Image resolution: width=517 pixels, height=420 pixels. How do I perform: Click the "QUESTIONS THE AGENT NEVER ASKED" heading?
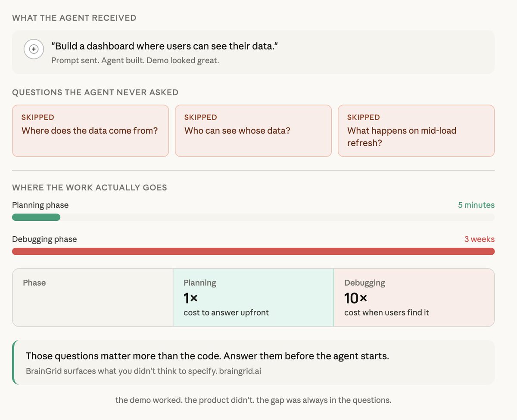[95, 93]
